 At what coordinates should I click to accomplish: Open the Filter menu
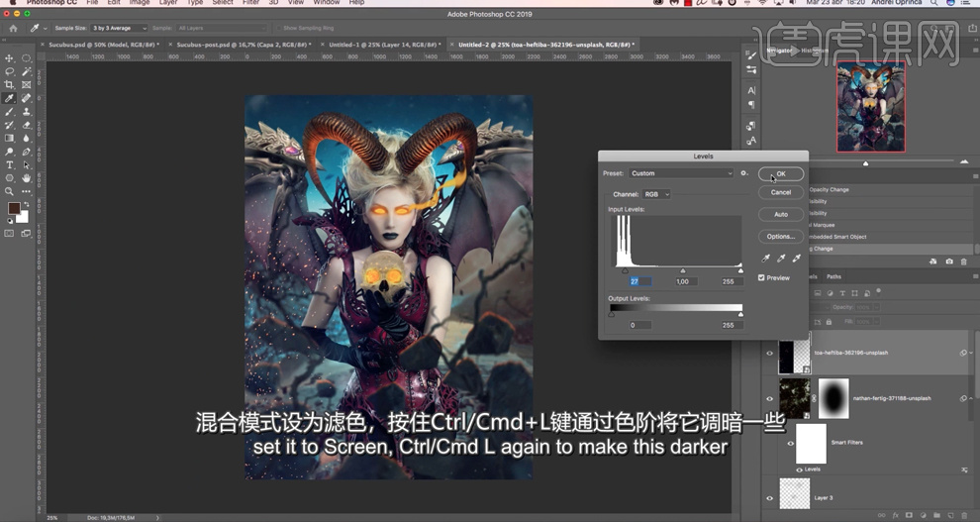pyautogui.click(x=252, y=3)
